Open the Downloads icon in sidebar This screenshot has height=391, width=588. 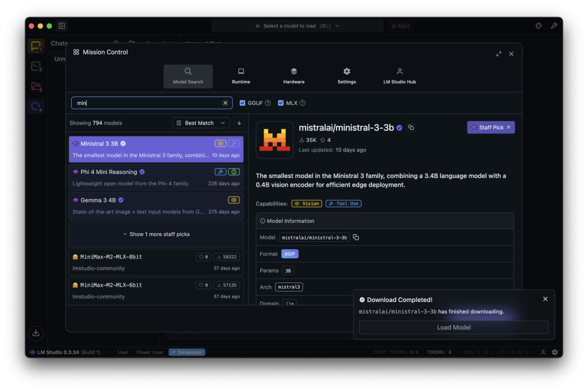tap(36, 333)
